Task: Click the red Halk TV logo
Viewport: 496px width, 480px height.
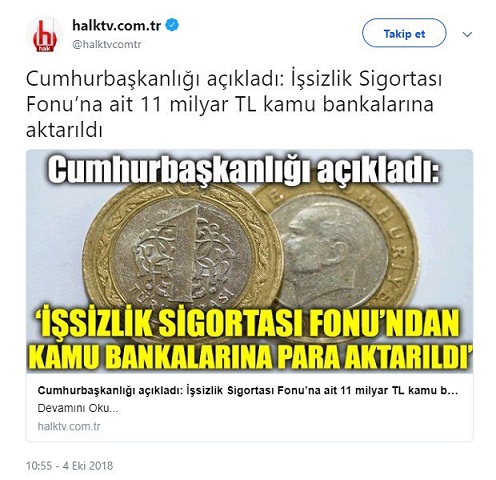Action: pos(45,36)
